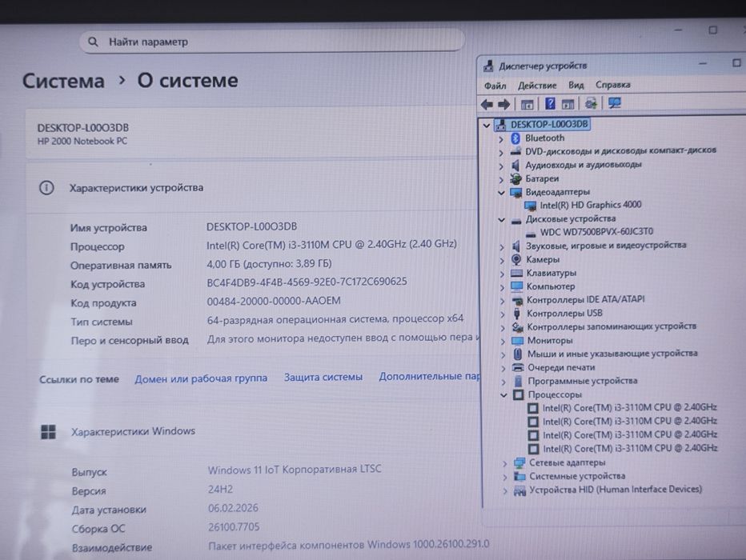Click the build number 26100.7705
Viewport: 746px width, 560px height.
click(x=234, y=527)
